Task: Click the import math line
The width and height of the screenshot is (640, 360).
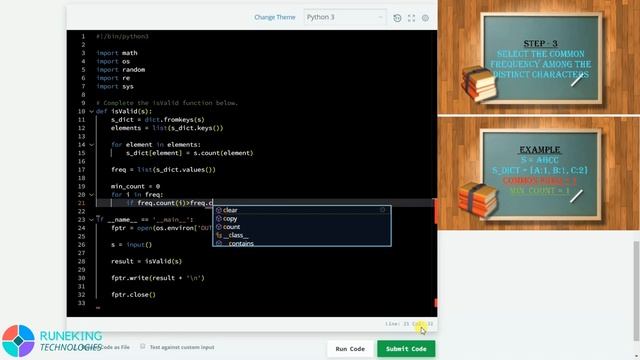Action: coord(117,53)
